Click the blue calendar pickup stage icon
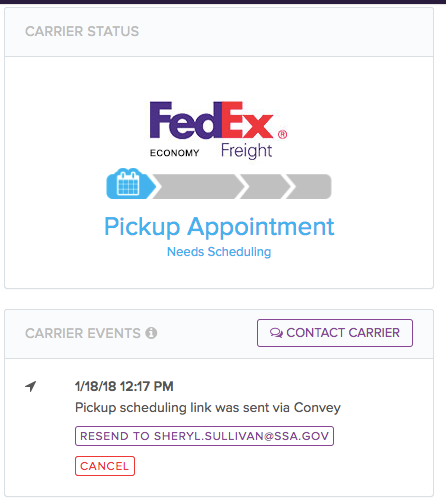The image size is (446, 503). pyautogui.click(x=130, y=184)
